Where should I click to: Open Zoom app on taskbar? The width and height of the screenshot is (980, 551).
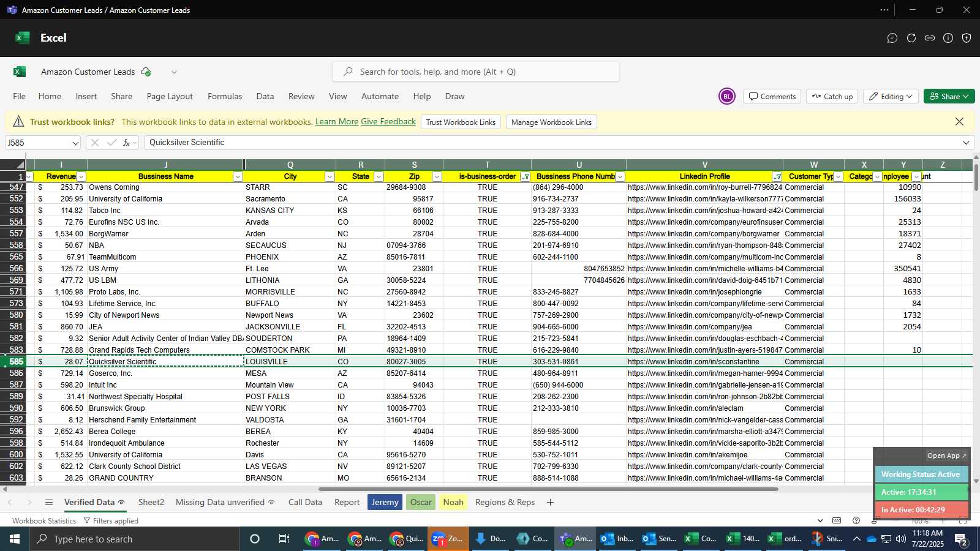[448, 539]
